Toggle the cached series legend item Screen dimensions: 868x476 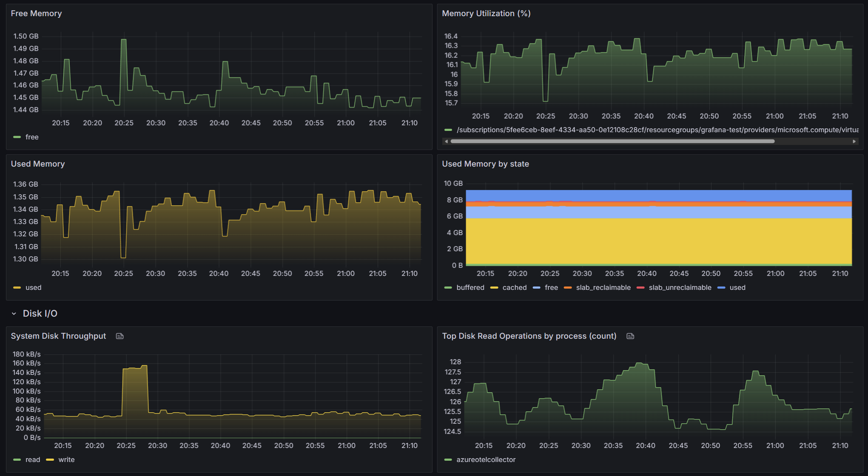pos(514,288)
